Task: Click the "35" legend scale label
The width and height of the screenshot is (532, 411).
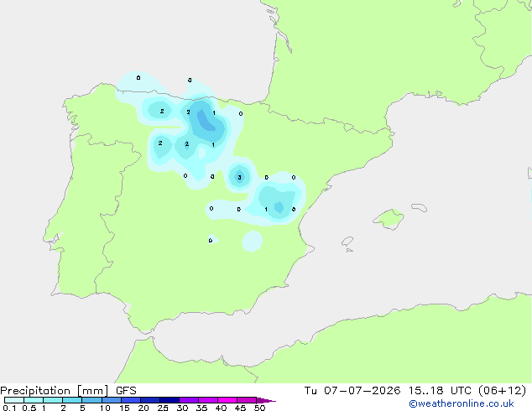Action: (x=201, y=408)
